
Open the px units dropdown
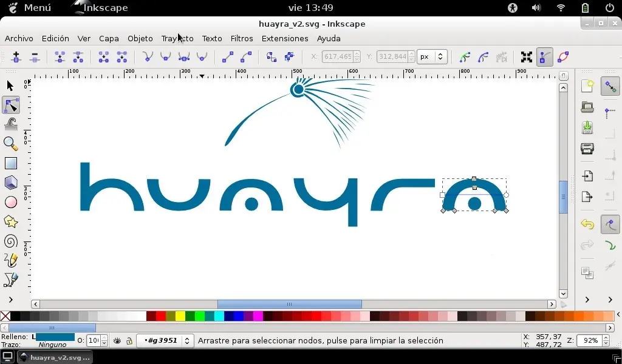pos(432,56)
